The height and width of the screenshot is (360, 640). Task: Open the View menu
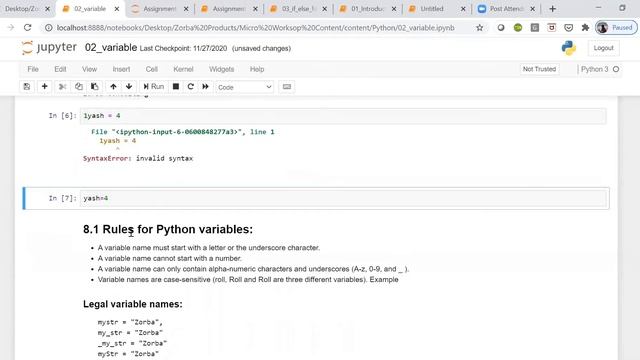click(89, 69)
